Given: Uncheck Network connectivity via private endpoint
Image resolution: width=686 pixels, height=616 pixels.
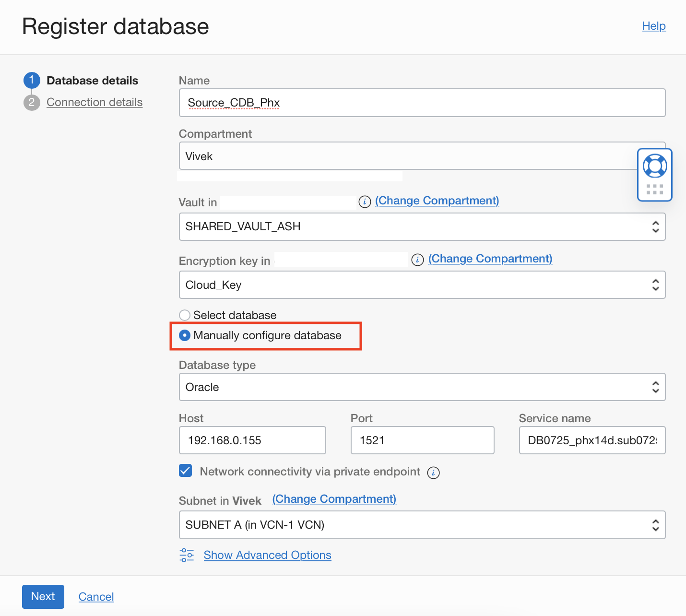Looking at the screenshot, I should point(186,471).
